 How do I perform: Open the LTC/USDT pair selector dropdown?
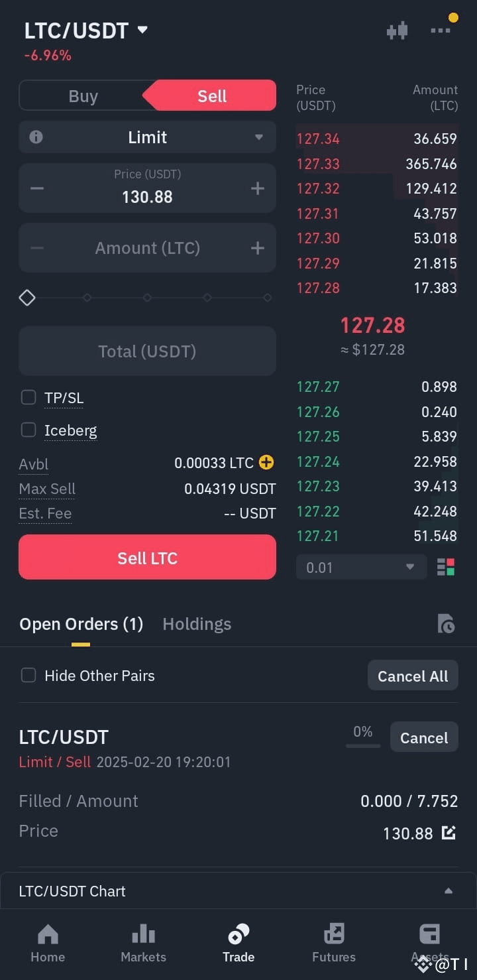pyautogui.click(x=86, y=31)
